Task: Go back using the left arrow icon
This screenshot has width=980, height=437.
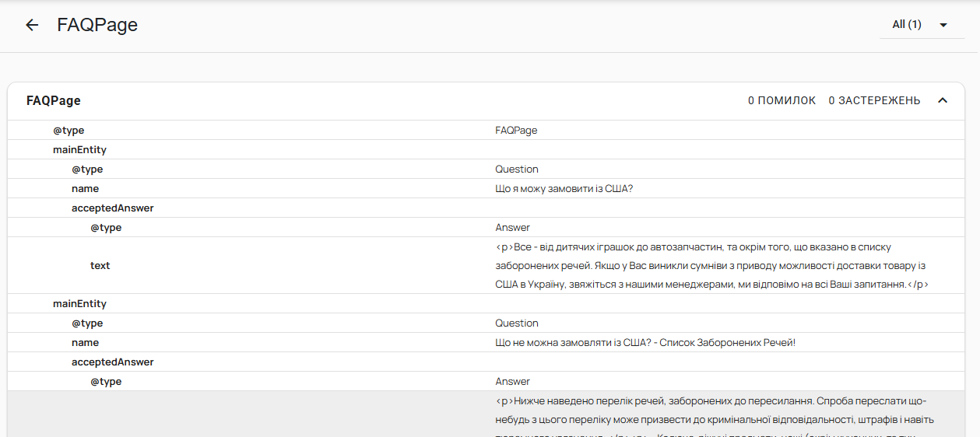Action: tap(32, 25)
